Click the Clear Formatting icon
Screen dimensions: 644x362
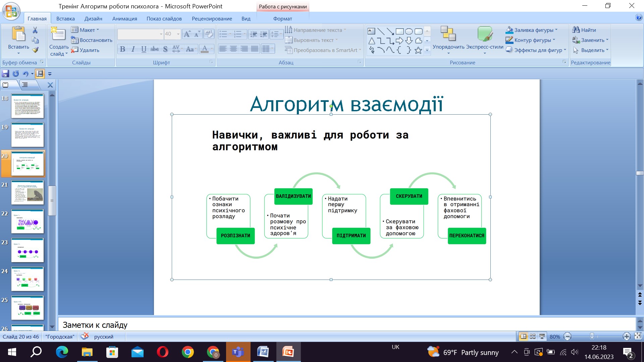[209, 34]
